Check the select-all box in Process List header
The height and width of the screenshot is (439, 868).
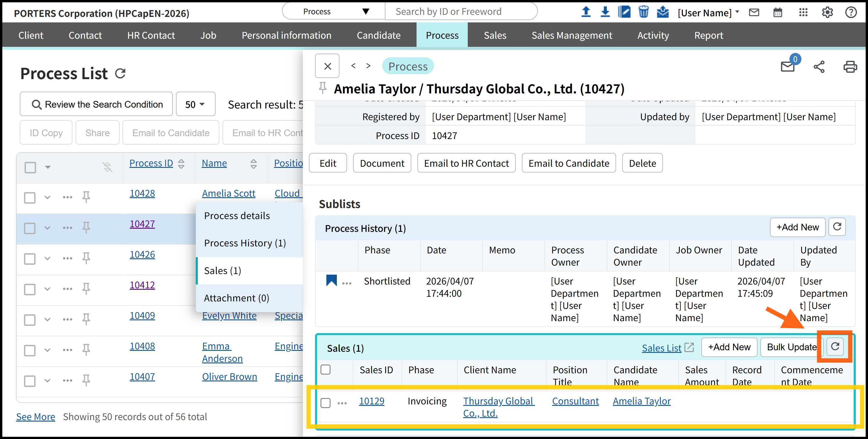coord(30,167)
